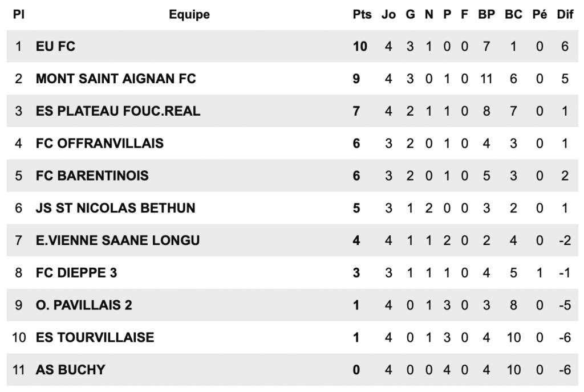Click the Equipe column header
584x392 pixels.
point(189,15)
